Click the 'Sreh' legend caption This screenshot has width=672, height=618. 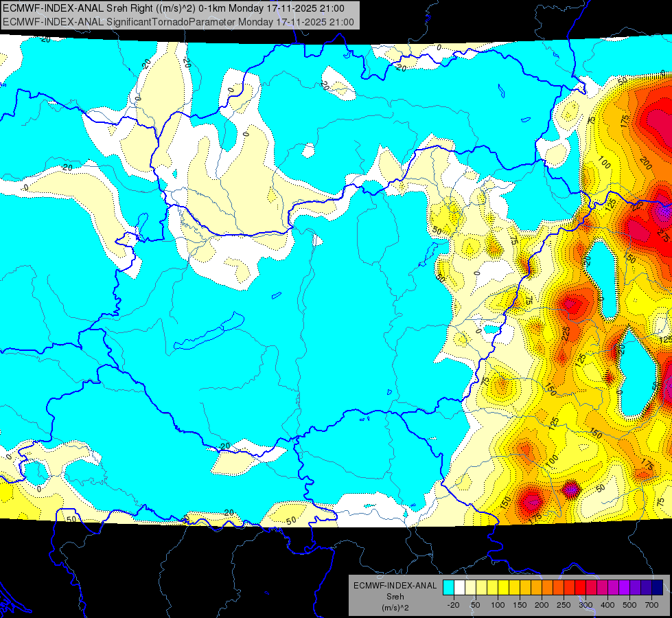pos(395,597)
